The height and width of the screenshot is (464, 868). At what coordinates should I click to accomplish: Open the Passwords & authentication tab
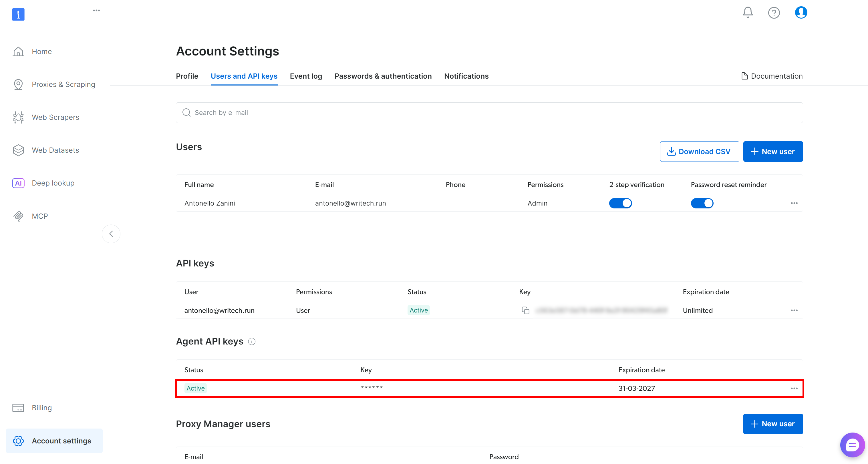coord(383,76)
